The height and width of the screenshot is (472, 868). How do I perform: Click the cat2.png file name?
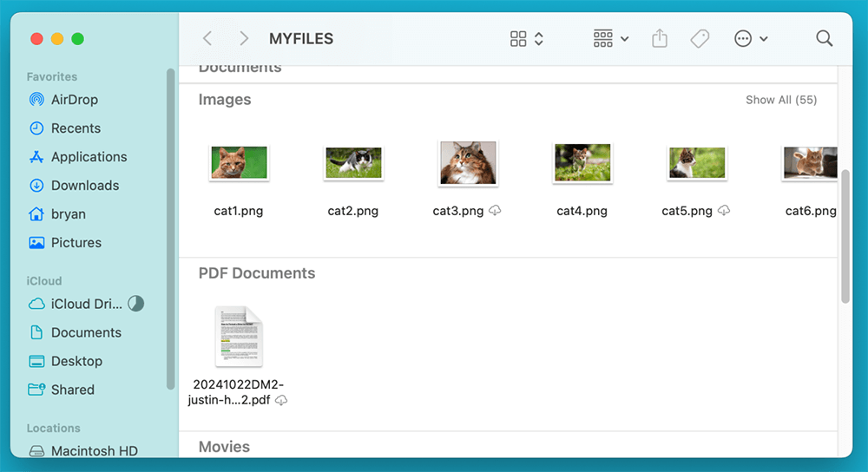[353, 211]
